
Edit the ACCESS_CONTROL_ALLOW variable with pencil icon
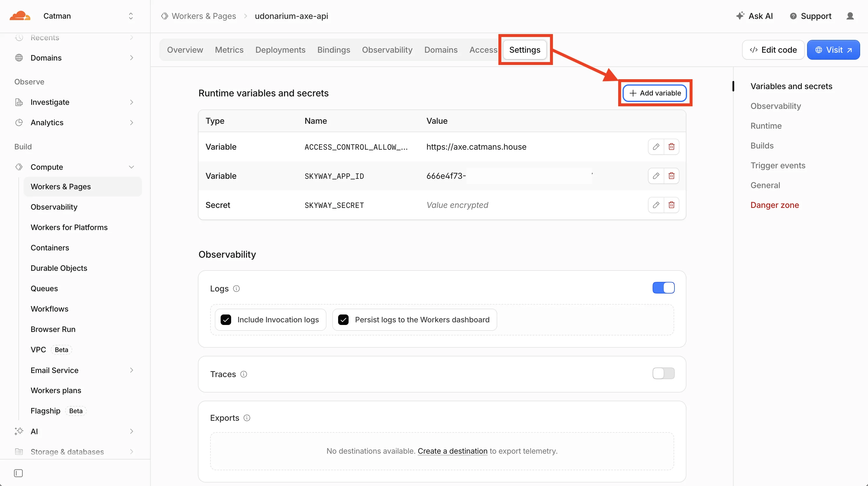pos(656,147)
